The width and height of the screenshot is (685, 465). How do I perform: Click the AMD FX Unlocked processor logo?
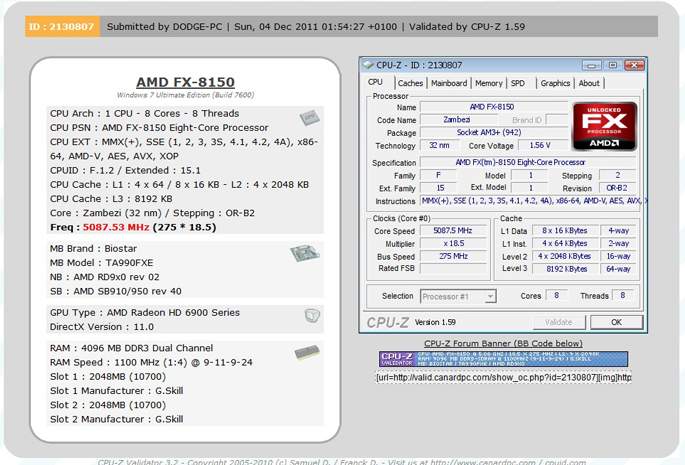point(605,127)
